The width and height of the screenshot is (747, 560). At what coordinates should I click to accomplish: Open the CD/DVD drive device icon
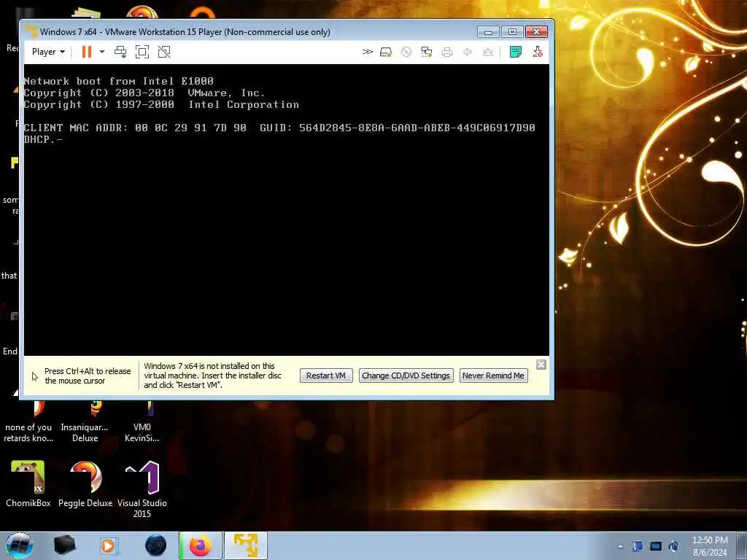pyautogui.click(x=406, y=52)
